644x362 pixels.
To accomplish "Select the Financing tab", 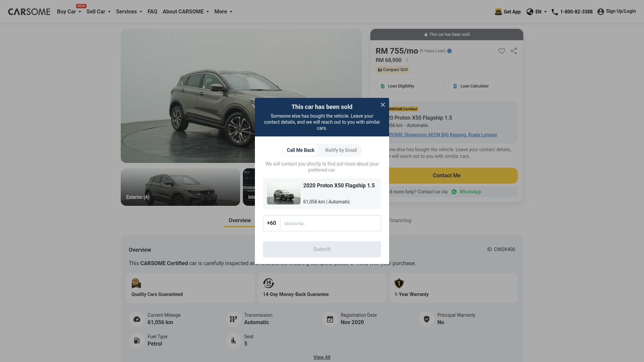I will click(400, 220).
